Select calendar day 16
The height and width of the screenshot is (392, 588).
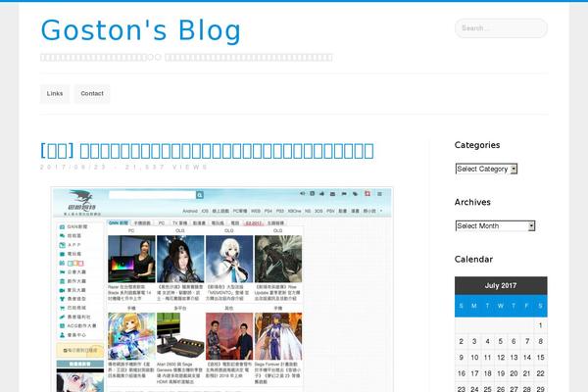[x=462, y=373]
